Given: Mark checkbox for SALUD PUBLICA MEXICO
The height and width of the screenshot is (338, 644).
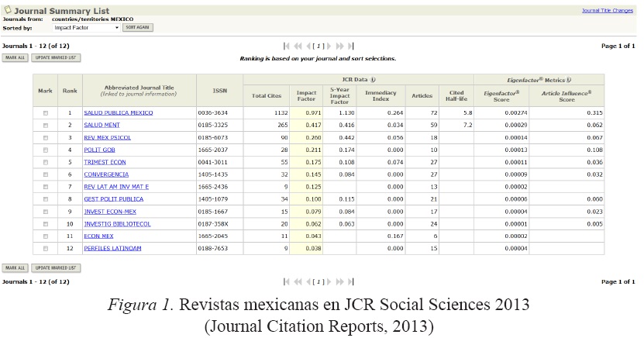Looking at the screenshot, I should coord(45,112).
